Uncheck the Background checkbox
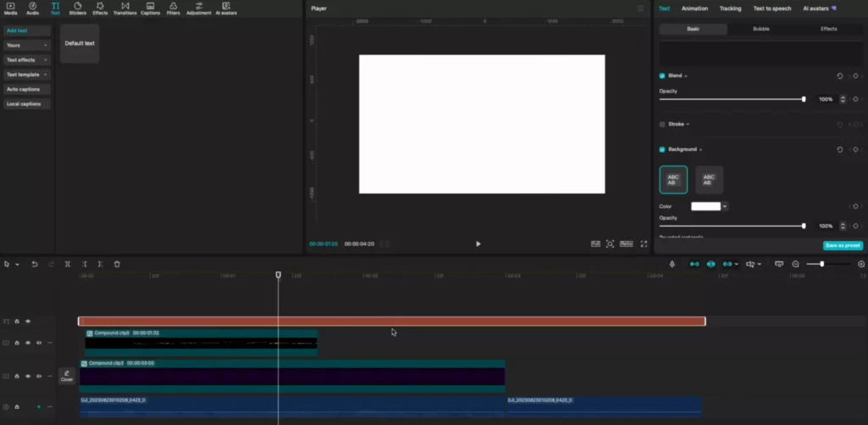The image size is (868, 425). point(663,149)
